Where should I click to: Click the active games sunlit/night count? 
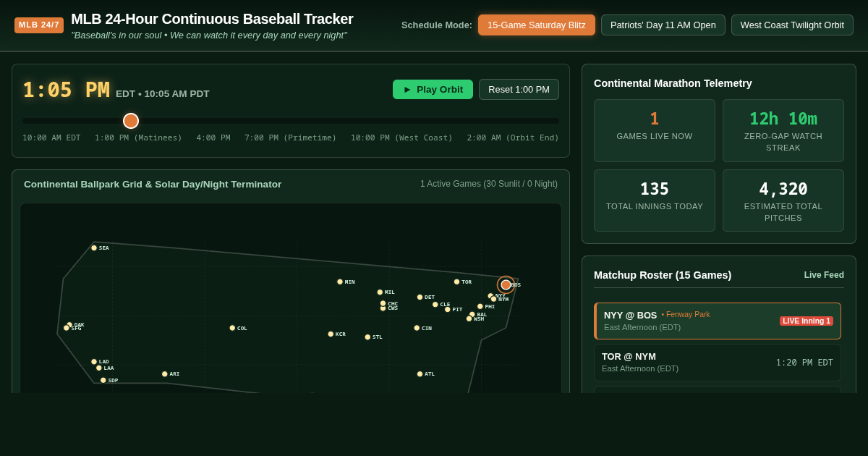point(489,184)
